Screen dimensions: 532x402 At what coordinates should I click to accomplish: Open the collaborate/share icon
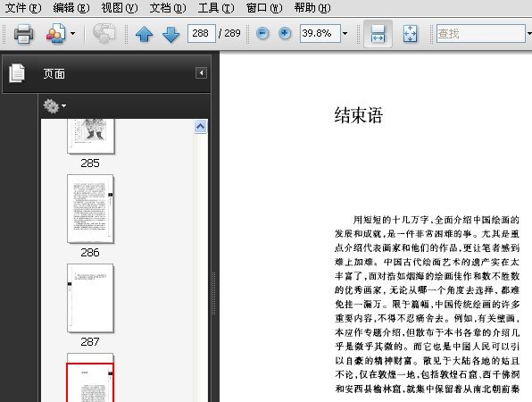[x=55, y=33]
